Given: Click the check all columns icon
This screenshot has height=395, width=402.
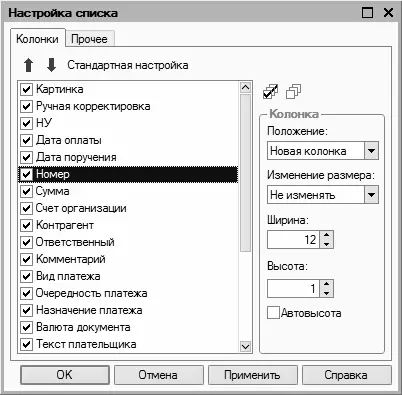Looking at the screenshot, I should pos(270,92).
